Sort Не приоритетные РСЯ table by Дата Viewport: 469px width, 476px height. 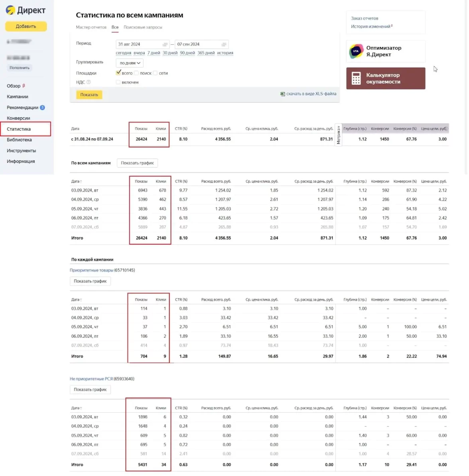click(76, 408)
